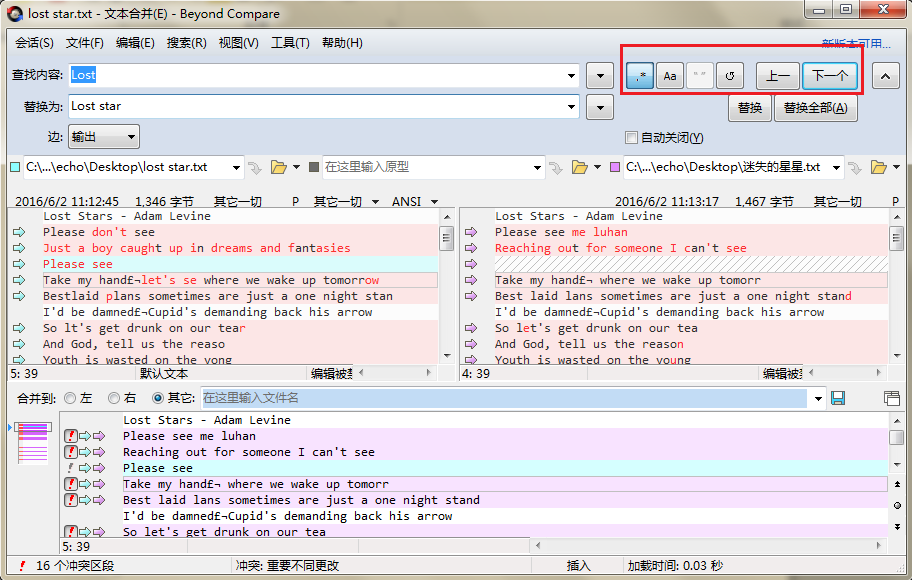Click the output file name input field

tap(504, 398)
